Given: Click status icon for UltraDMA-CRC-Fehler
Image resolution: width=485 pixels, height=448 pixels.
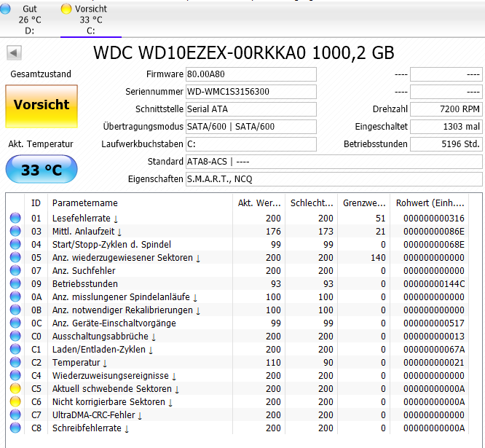Looking at the screenshot, I should tap(15, 414).
